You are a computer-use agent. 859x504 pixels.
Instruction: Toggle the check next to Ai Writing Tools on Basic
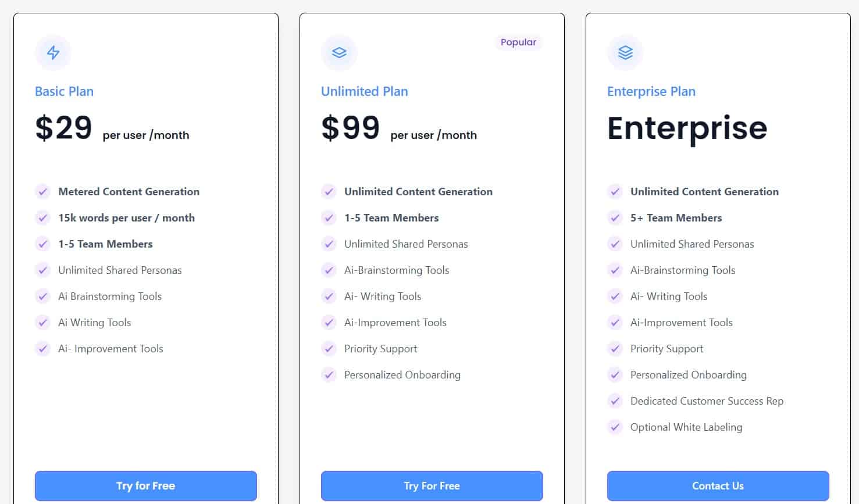click(43, 323)
